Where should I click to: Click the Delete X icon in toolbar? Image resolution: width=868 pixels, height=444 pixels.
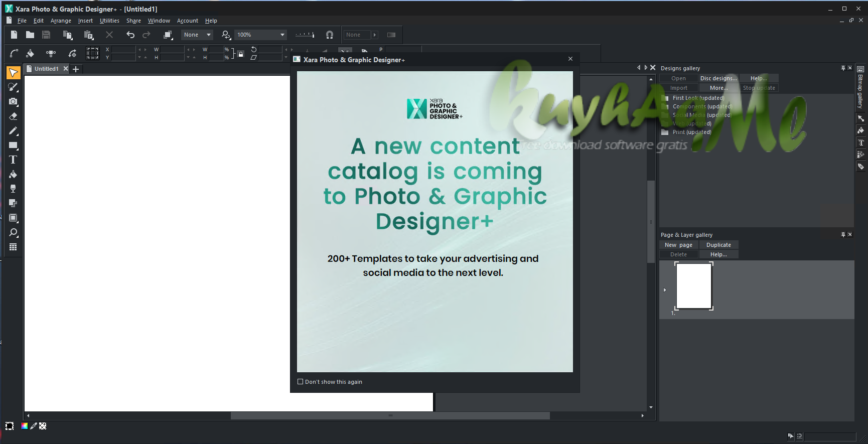coord(109,35)
